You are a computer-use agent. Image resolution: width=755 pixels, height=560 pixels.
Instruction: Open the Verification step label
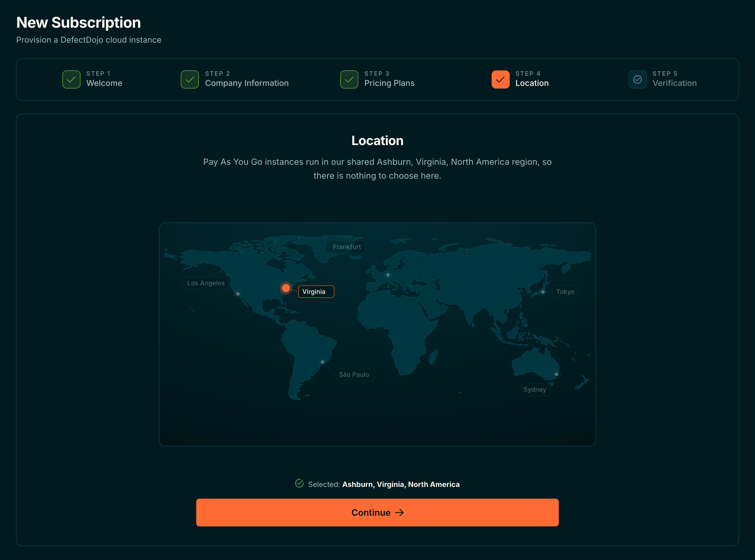pyautogui.click(x=675, y=83)
